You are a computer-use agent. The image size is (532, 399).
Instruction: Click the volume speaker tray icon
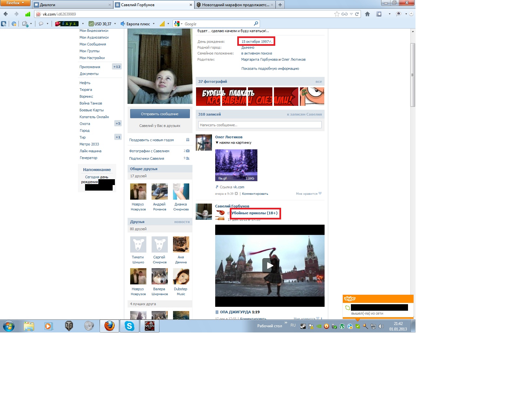381,327
